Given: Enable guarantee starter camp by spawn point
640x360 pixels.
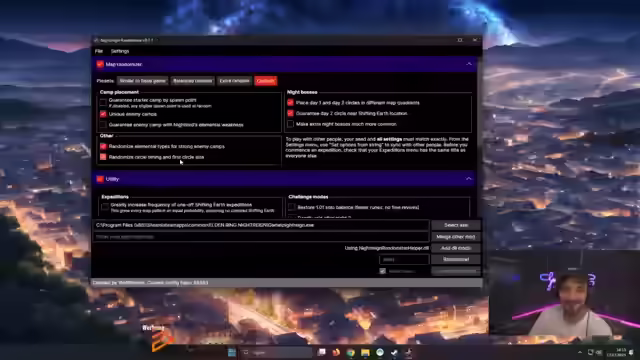Looking at the screenshot, I should point(103,102).
